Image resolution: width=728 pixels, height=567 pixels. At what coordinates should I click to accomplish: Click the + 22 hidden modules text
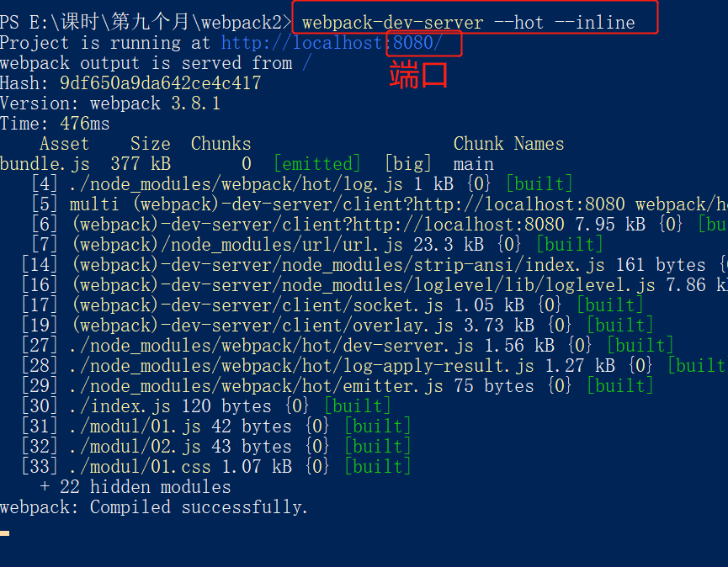[136, 487]
